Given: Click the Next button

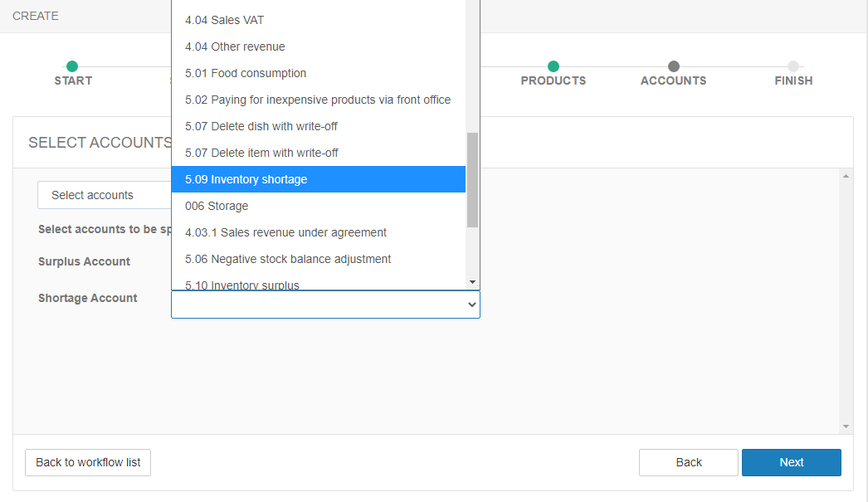Looking at the screenshot, I should point(791,462).
